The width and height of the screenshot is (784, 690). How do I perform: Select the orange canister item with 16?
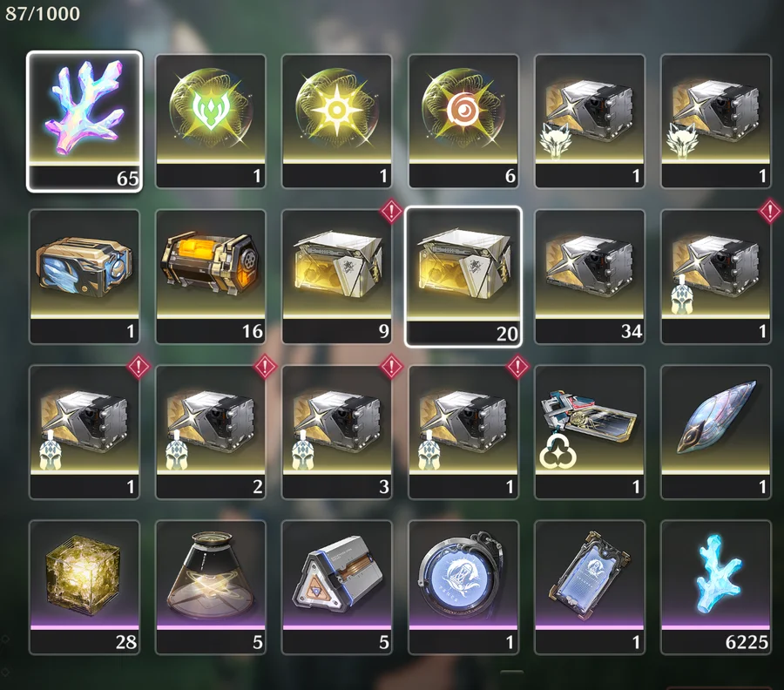[211, 276]
